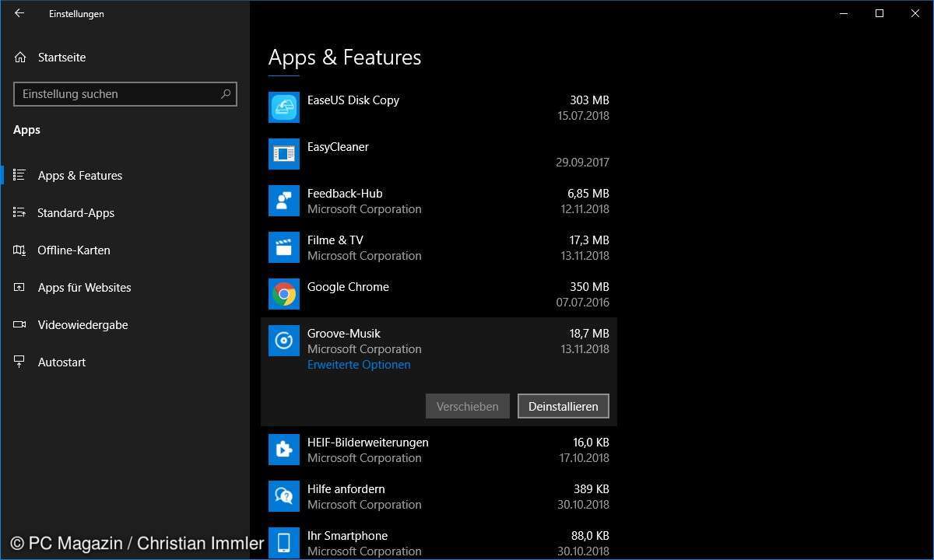Open the Videowiedergabe settings page

tap(83, 324)
